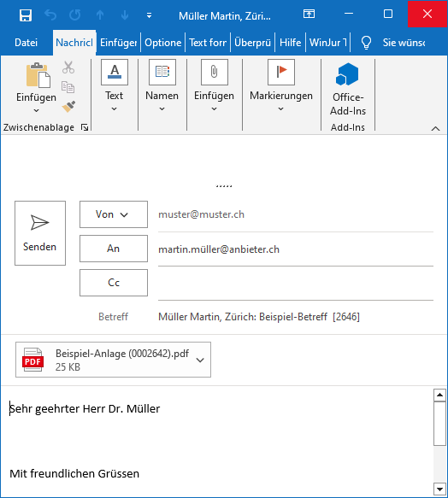
Task: Open the Datei menu
Action: pyautogui.click(x=26, y=43)
